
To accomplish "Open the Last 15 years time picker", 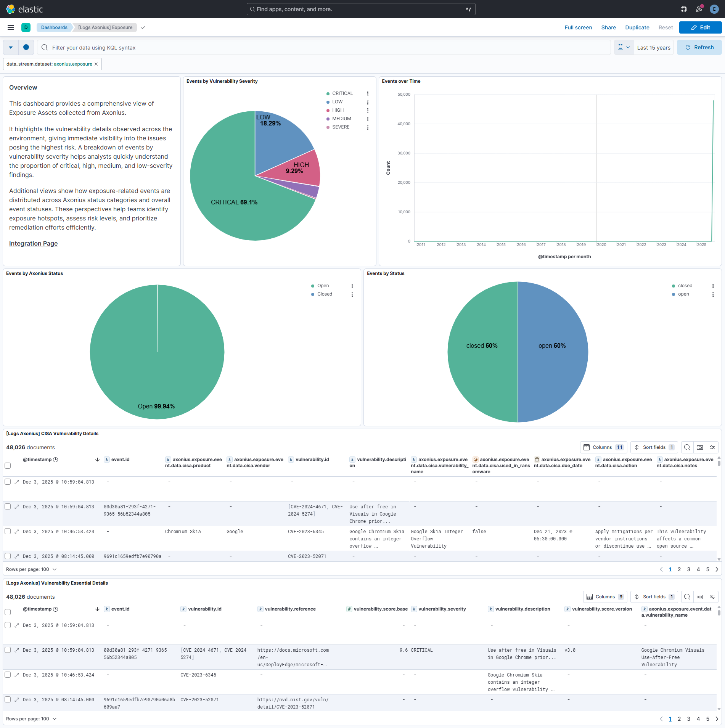I will click(654, 48).
